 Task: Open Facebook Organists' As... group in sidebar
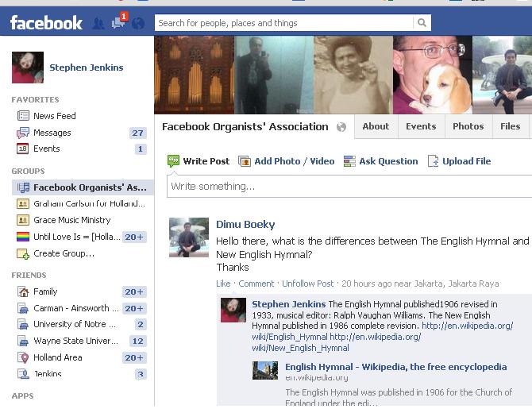point(83,187)
